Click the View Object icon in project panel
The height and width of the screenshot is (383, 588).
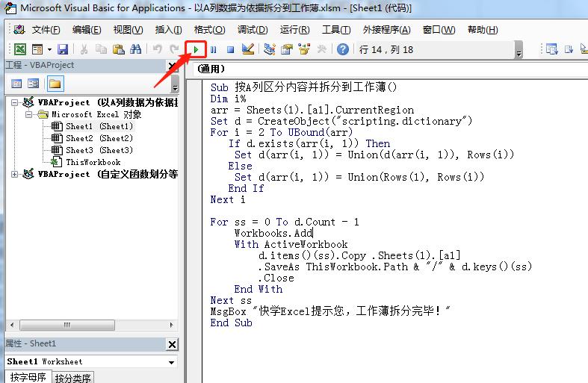(34, 84)
